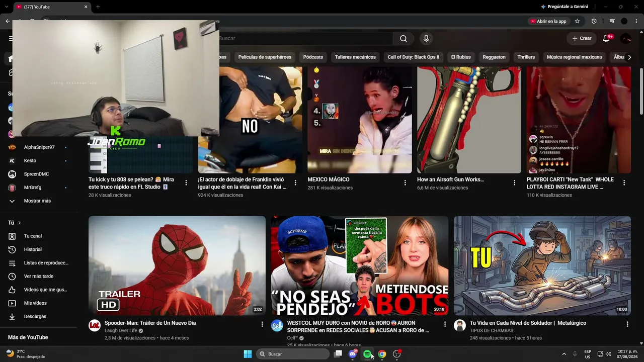This screenshot has height=362, width=644.
Task: Open Spotify from the taskbar
Action: (x=367, y=354)
